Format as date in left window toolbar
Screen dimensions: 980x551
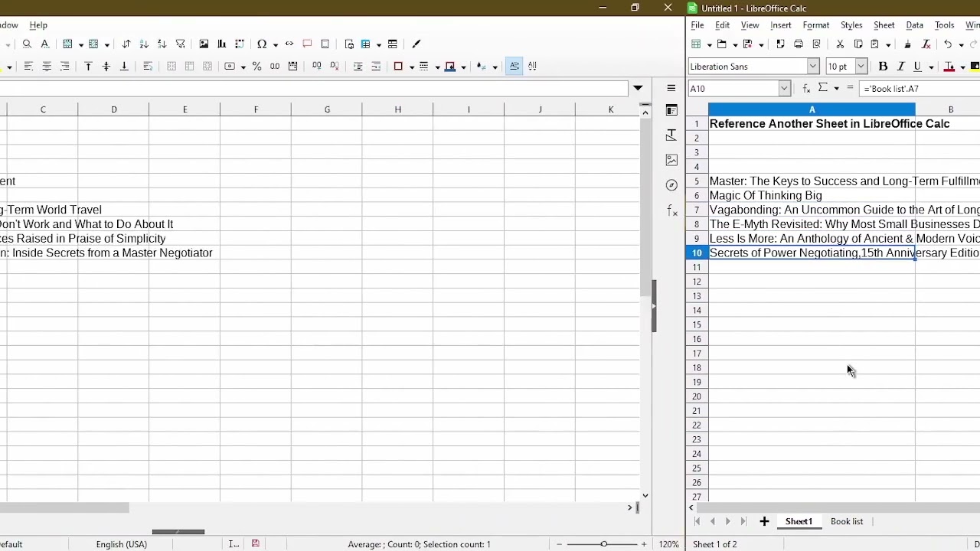292,67
